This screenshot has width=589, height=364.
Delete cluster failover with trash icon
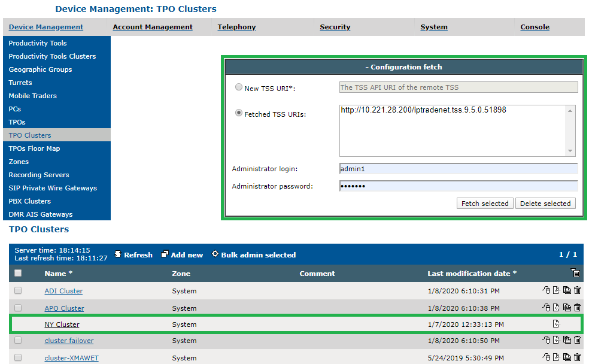tap(578, 340)
